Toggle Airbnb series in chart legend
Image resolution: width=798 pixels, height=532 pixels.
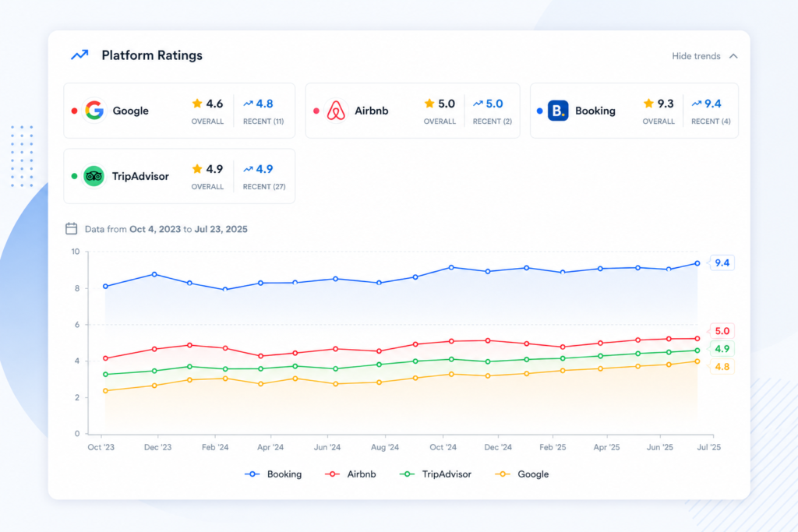[351, 474]
